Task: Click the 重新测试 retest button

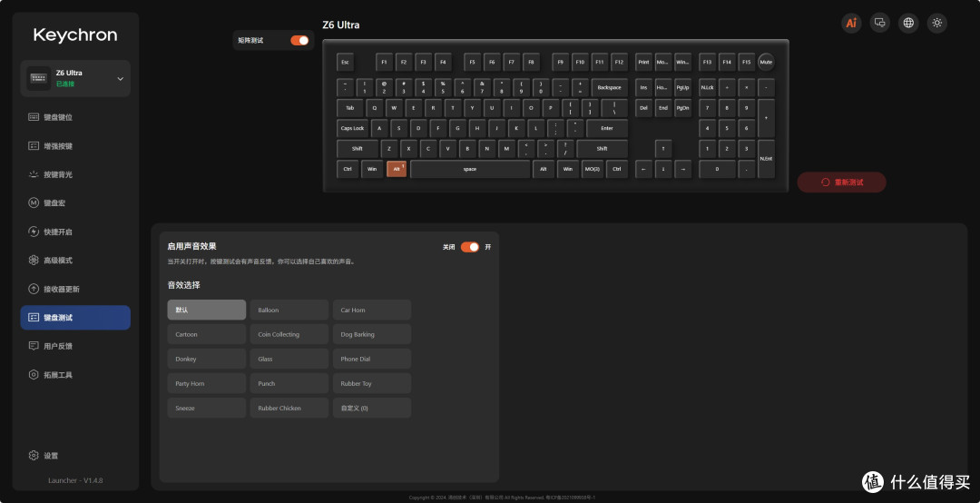Action: (x=841, y=182)
